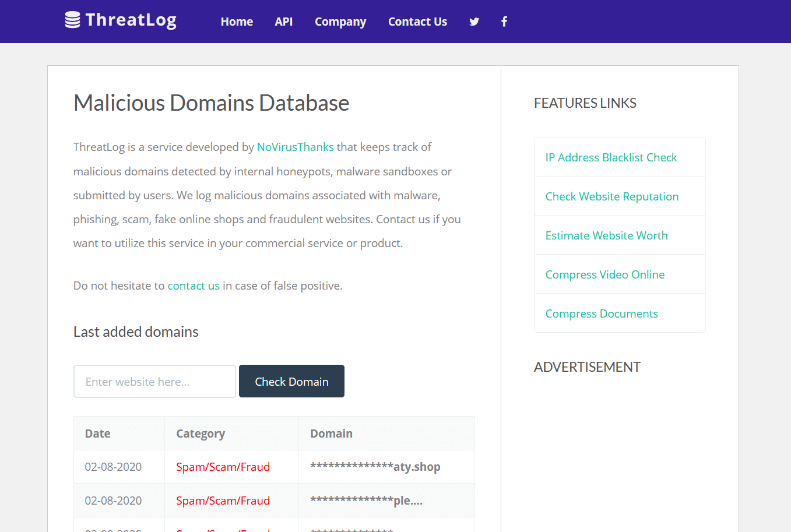Follow the 'contact us' false positive link
The width and height of the screenshot is (791, 532).
(x=194, y=286)
